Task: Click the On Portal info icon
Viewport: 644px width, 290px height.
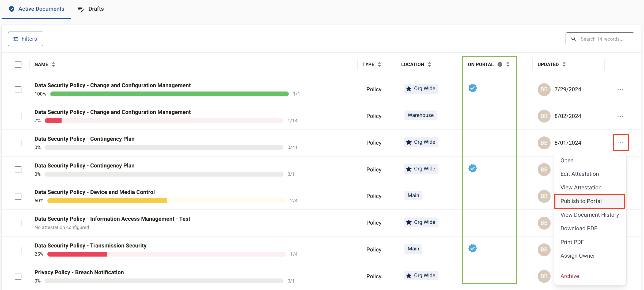Action: 500,64
